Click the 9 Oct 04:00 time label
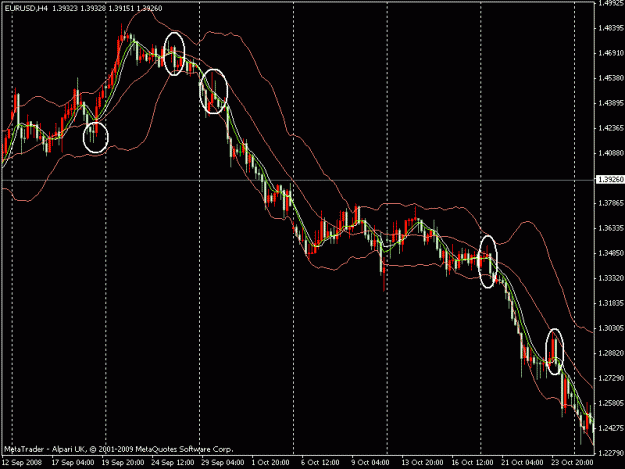625x469 pixels. coord(371,463)
